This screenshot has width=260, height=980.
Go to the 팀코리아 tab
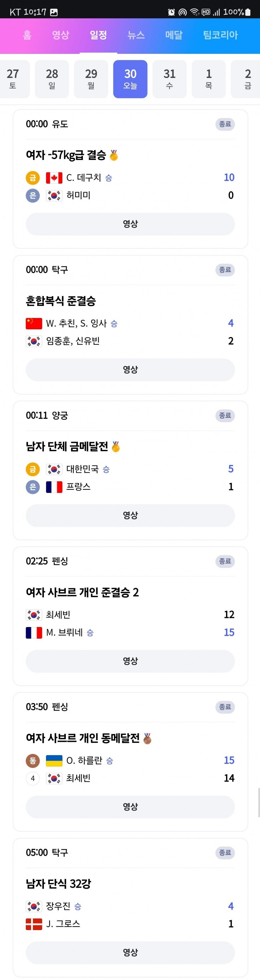click(220, 35)
